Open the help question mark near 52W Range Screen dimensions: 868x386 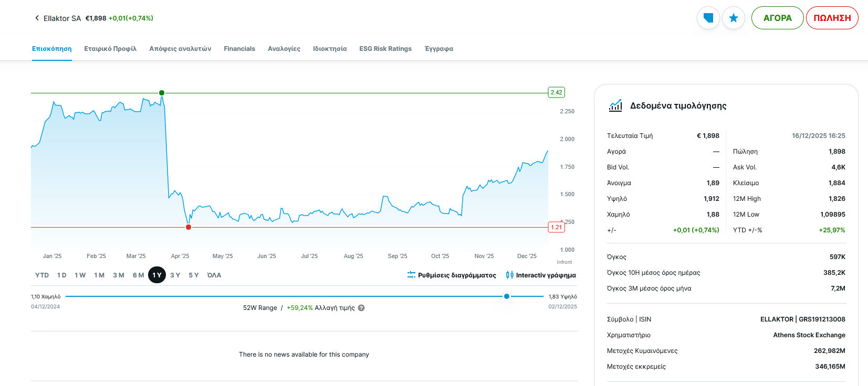pyautogui.click(x=361, y=308)
